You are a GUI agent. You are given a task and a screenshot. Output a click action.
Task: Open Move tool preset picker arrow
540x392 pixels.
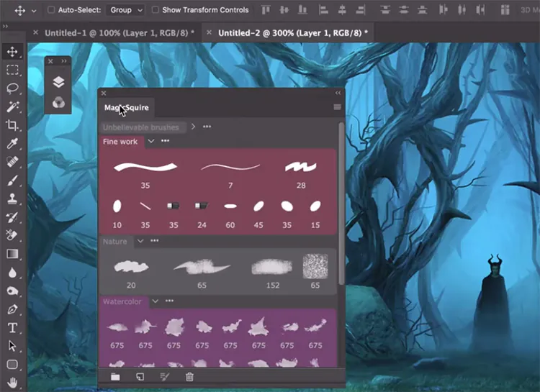click(34, 11)
